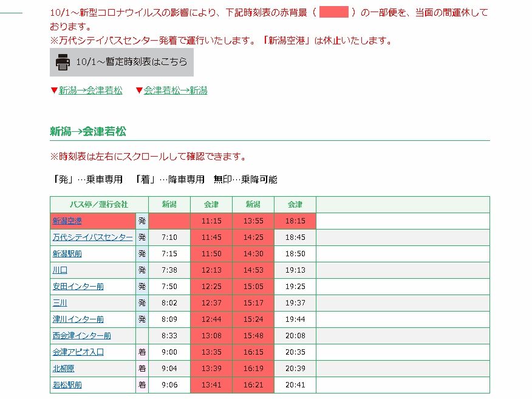Click the 16:19 suspended time cell

[253, 369]
